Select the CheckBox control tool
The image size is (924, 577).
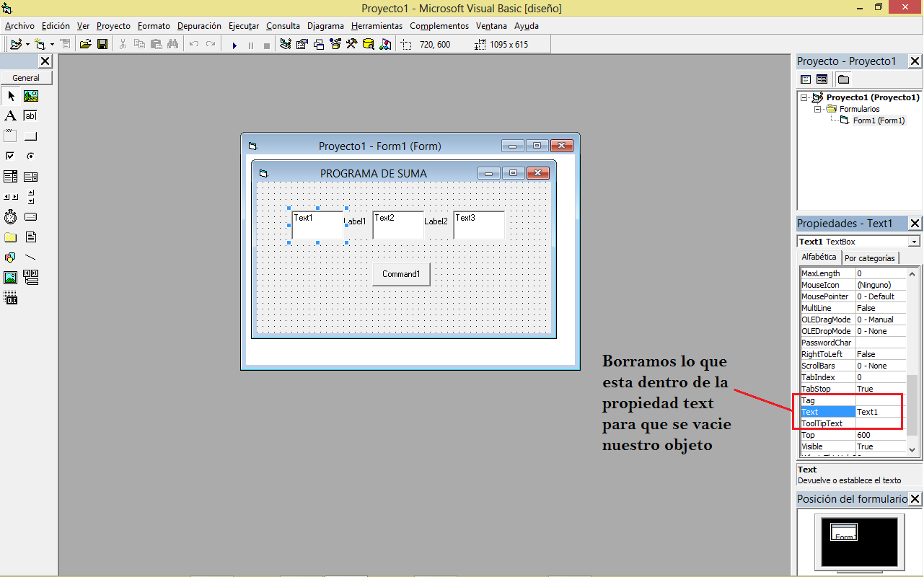[x=10, y=156]
